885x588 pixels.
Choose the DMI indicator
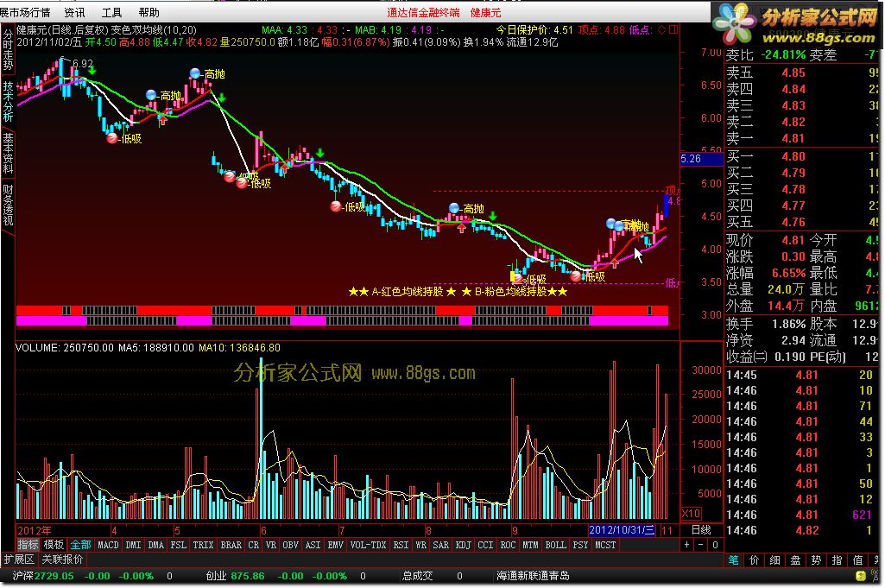[133, 545]
